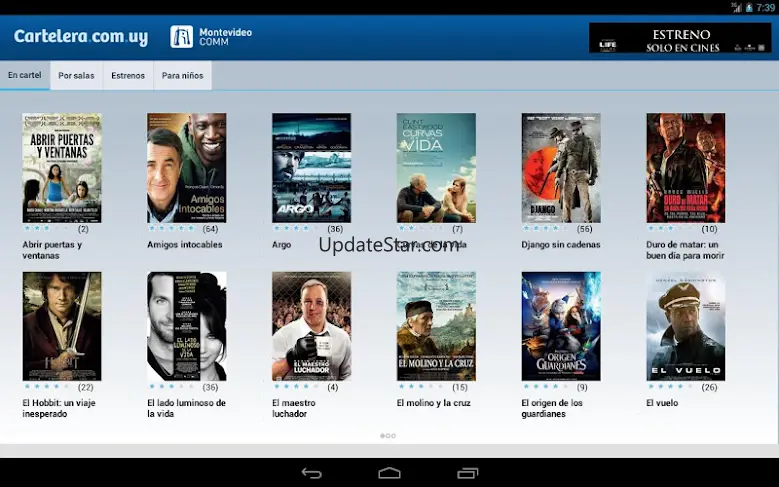Open the Estrenos tab
The image size is (779, 487).
[127, 75]
